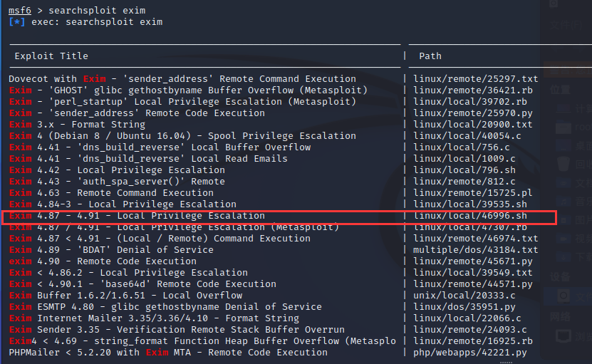Select path linux/remote/24093.c
Image resolution: width=592 pixels, height=364 pixels.
(470, 330)
